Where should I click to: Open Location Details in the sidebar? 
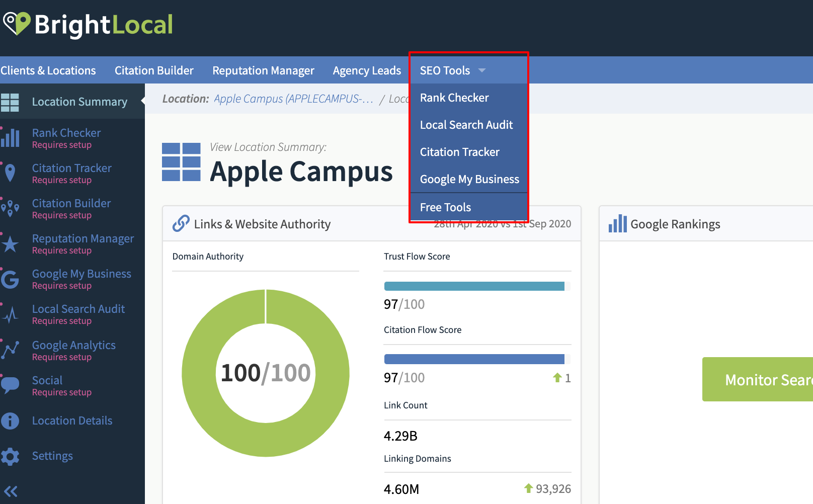[72, 421]
